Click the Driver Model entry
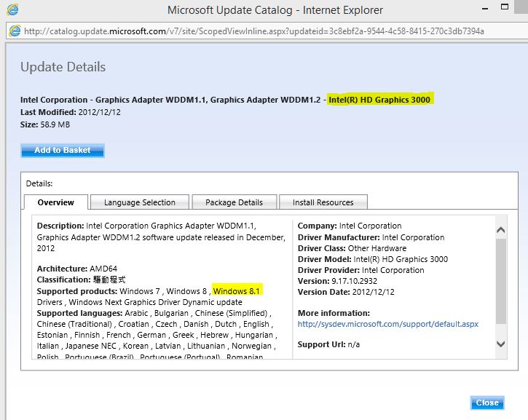Screen dimensions: 528x420 pos(373,259)
